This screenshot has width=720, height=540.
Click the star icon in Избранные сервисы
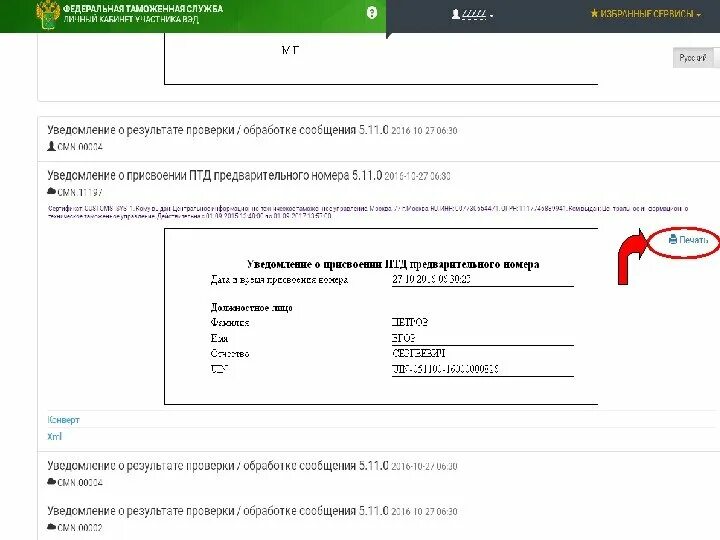click(x=594, y=14)
